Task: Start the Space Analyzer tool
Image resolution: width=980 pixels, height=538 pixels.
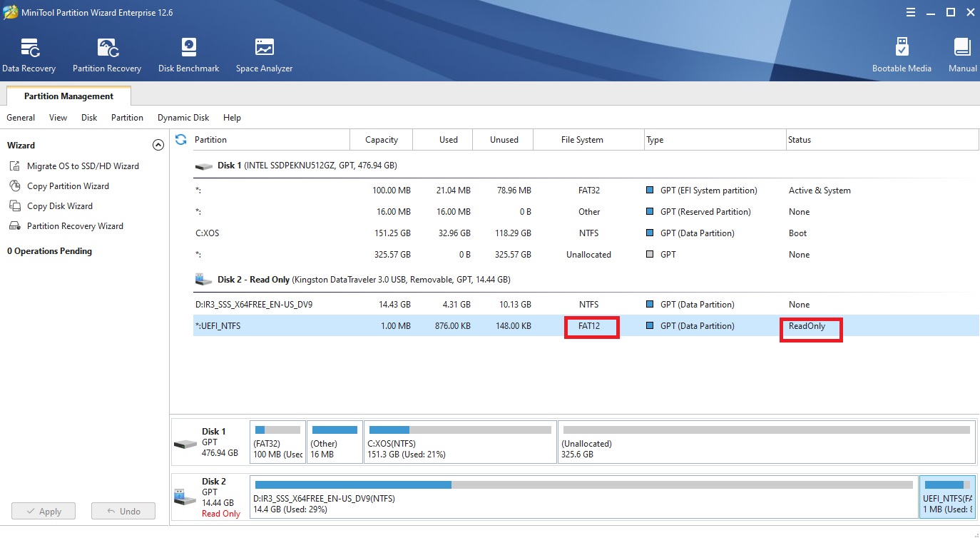Action: click(264, 55)
